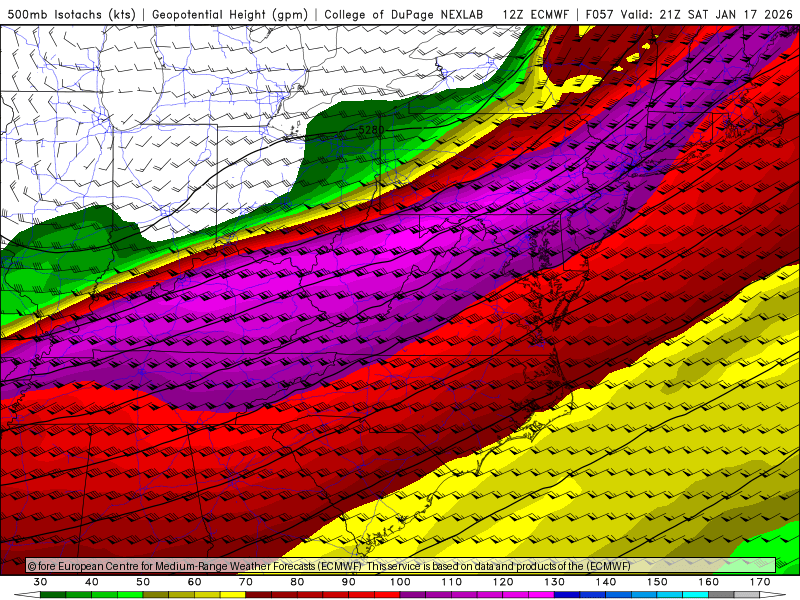Screen dimensions: 800x600
Task: Click the 50 value on the color scale
Action: [143, 582]
